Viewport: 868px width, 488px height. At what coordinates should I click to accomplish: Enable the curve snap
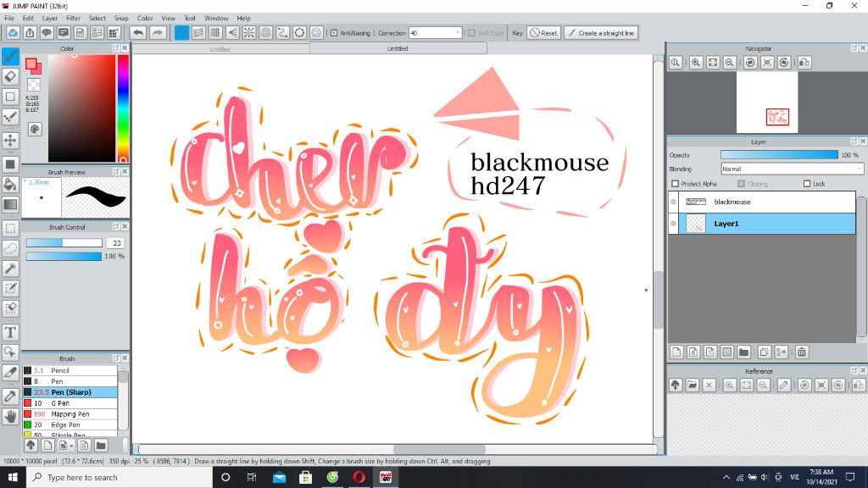[283, 33]
